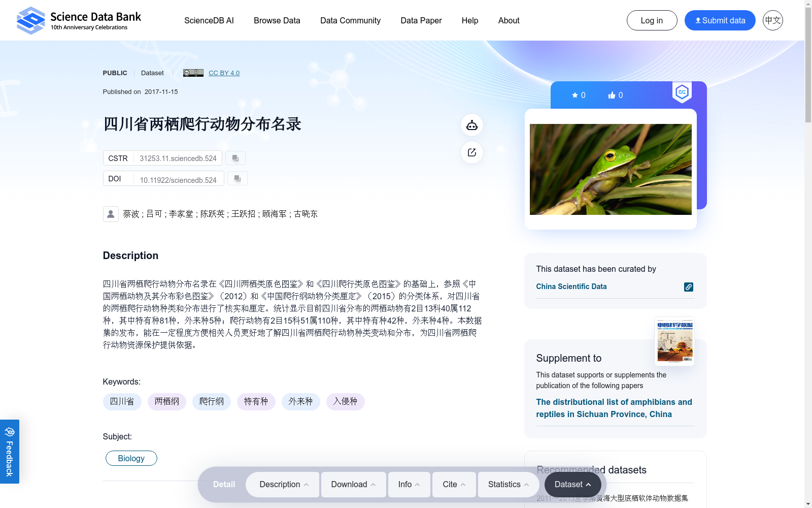Click the scrollbar down arrow
Viewport: 812px width, 508px height.
click(x=808, y=504)
